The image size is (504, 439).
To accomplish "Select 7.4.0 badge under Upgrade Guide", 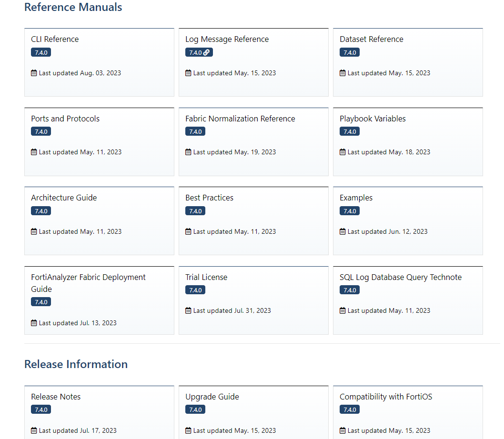I will coord(195,409).
